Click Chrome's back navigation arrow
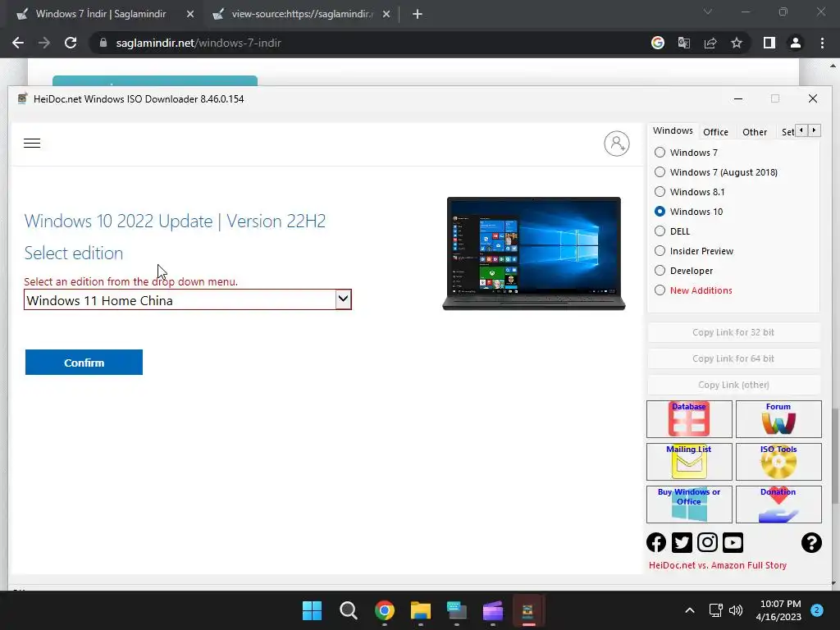Image resolution: width=840 pixels, height=630 pixels. tap(18, 43)
